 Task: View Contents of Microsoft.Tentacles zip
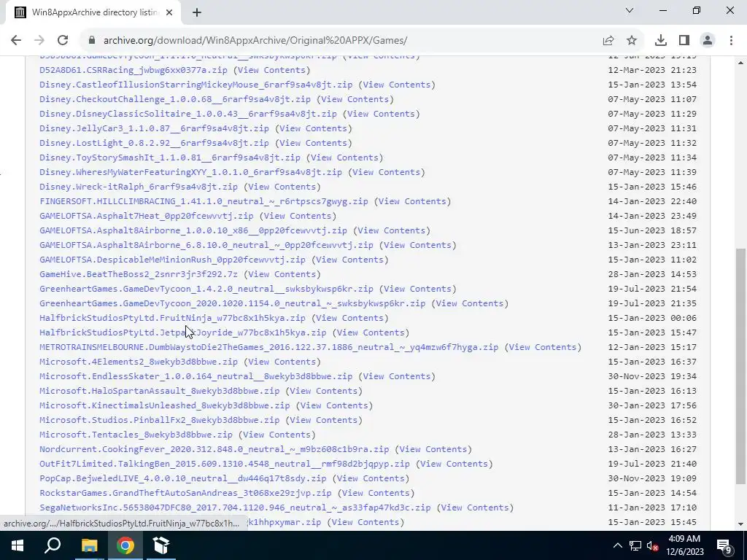click(276, 435)
